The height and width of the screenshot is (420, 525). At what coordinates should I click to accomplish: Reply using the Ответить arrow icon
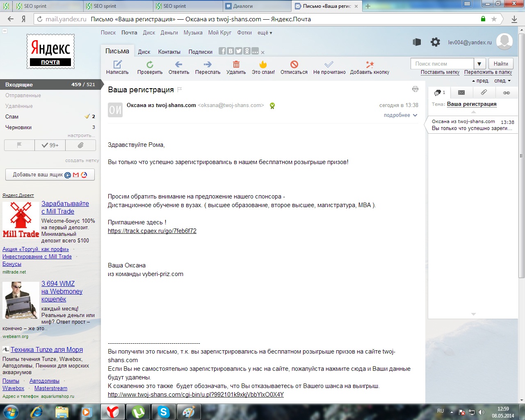pyautogui.click(x=178, y=64)
